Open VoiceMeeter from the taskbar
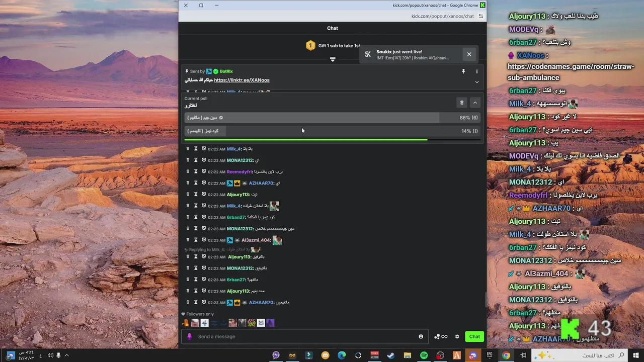 [x=374, y=355]
